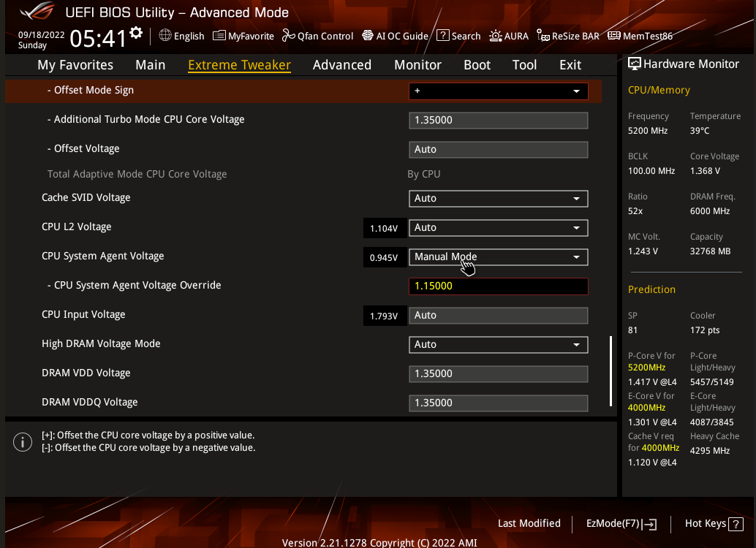The height and width of the screenshot is (548, 756).
Task: Click the DRAM VDDQ Voltage field
Action: 498,403
